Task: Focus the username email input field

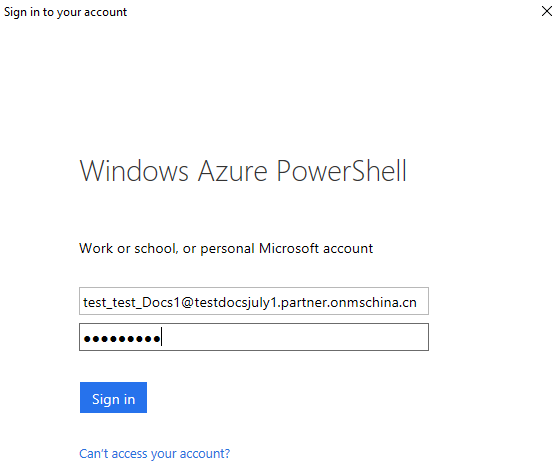Action: [x=254, y=301]
